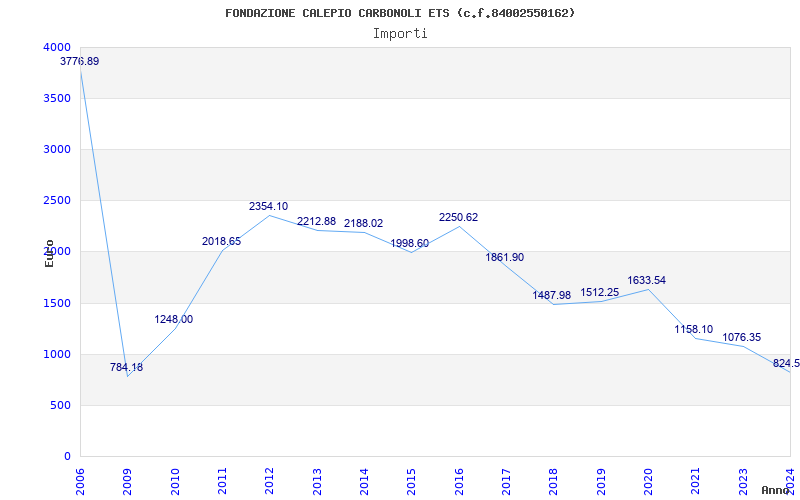Image resolution: width=800 pixels, height=500 pixels.
Task: Click the 2006 year axis label
Action: 80,482
